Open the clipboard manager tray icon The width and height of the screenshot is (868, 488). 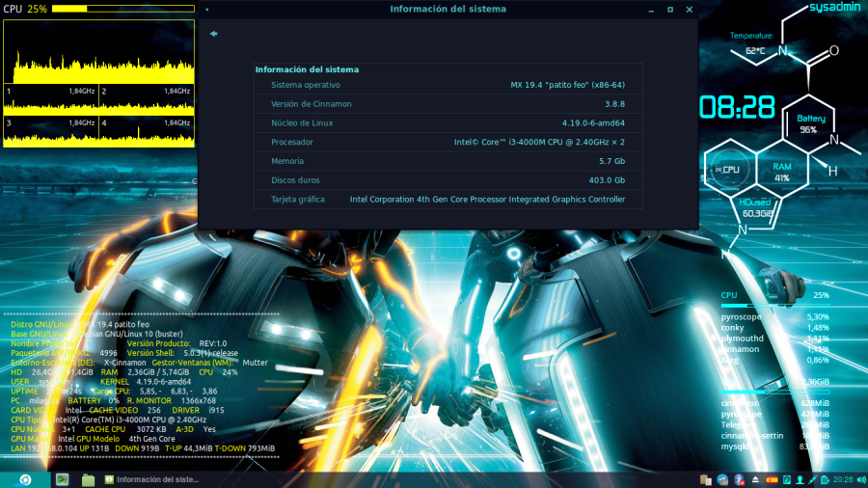point(705,479)
